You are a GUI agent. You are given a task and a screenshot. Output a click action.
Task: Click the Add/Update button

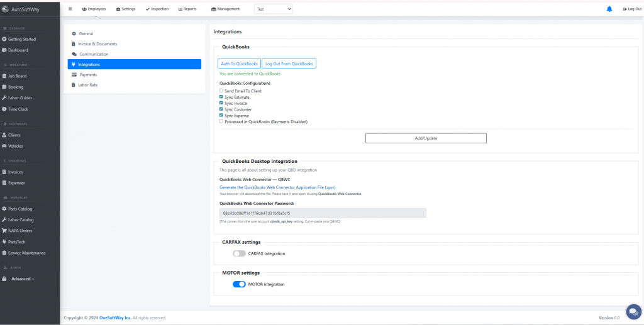[426, 138]
